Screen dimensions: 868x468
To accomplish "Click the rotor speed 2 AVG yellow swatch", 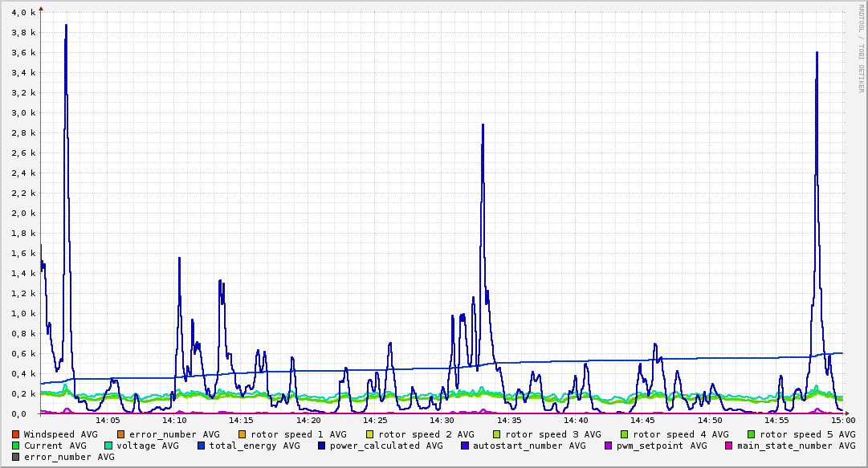I will pyautogui.click(x=370, y=435).
